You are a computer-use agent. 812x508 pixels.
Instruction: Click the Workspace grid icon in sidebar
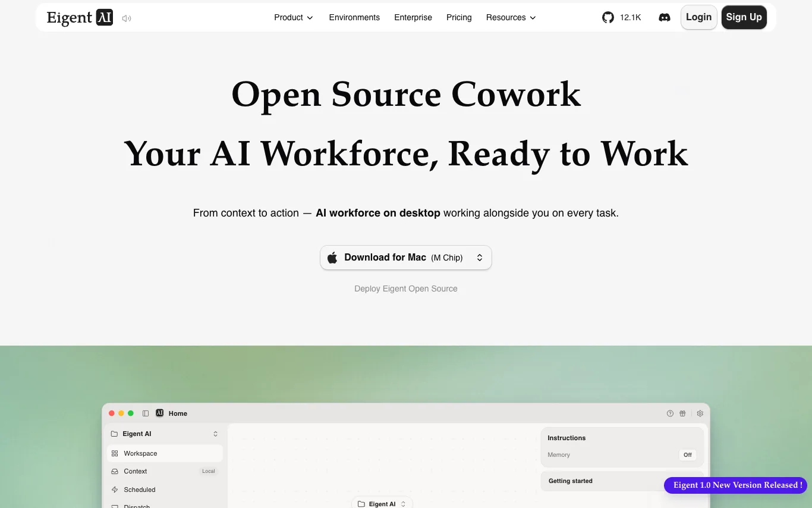(x=115, y=453)
